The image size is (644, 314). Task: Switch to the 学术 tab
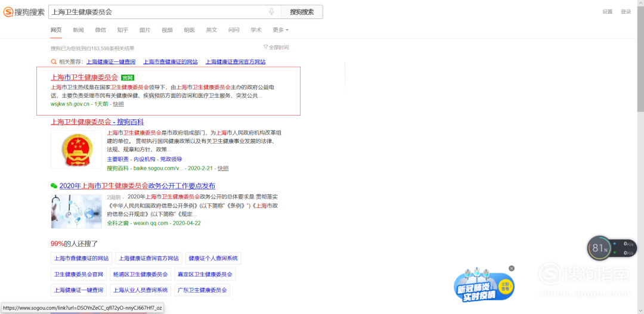pyautogui.click(x=256, y=30)
